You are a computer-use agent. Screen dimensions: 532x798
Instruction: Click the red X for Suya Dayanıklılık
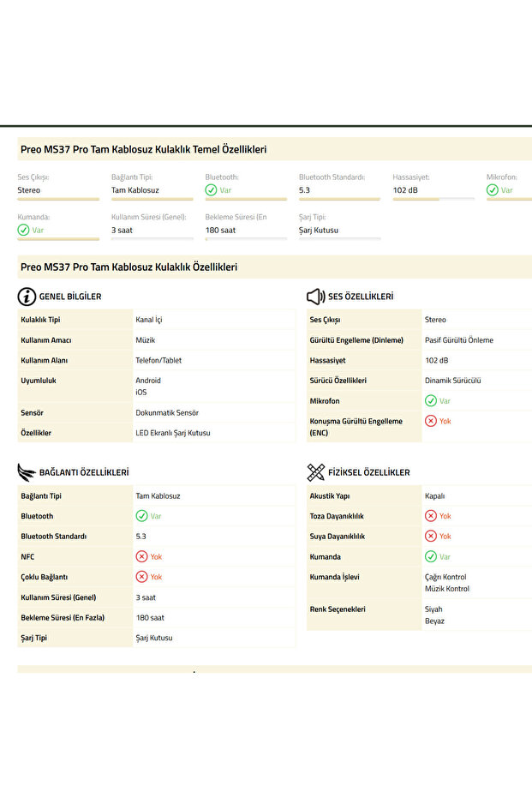coord(431,537)
